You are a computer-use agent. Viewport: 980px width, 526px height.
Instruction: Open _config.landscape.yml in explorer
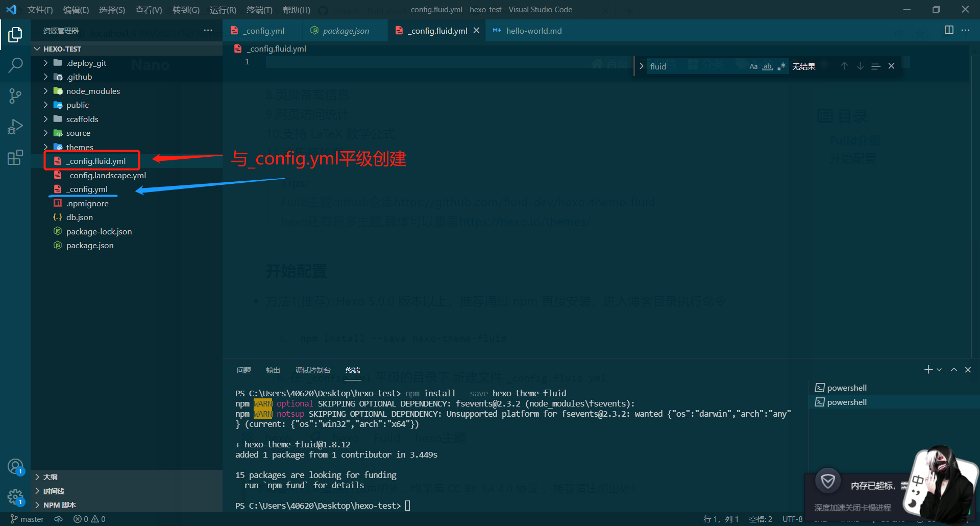pyautogui.click(x=128, y=175)
